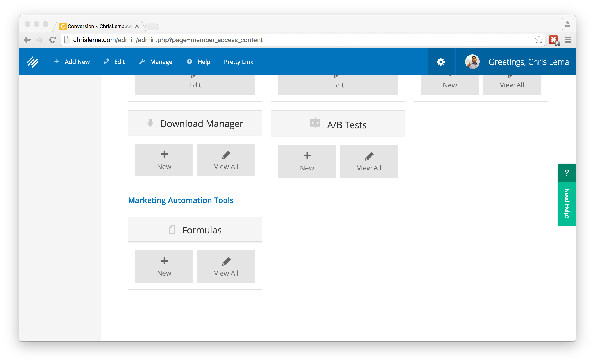Image resolution: width=595 pixels, height=364 pixels.
Task: Bookmark the page using the star icon
Action: click(539, 40)
